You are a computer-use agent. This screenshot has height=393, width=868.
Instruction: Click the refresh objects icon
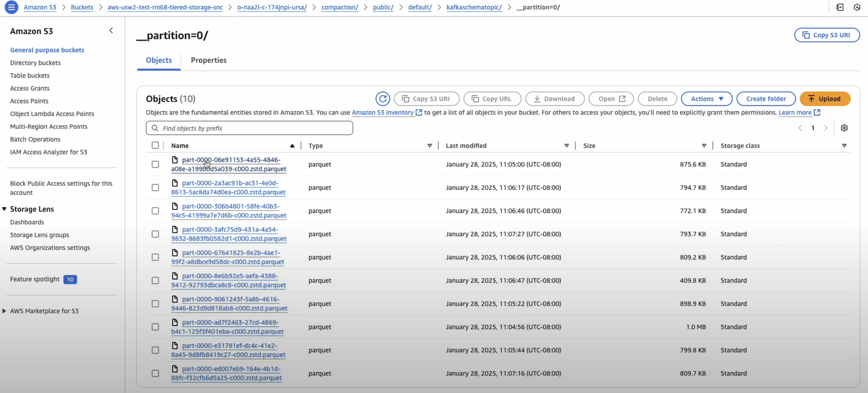(382, 99)
